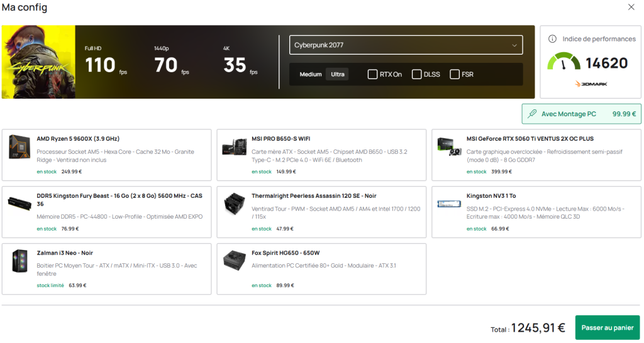Click the Alimentation PC Certifiée 80+ Gold description
The image size is (644, 343).
[324, 266]
